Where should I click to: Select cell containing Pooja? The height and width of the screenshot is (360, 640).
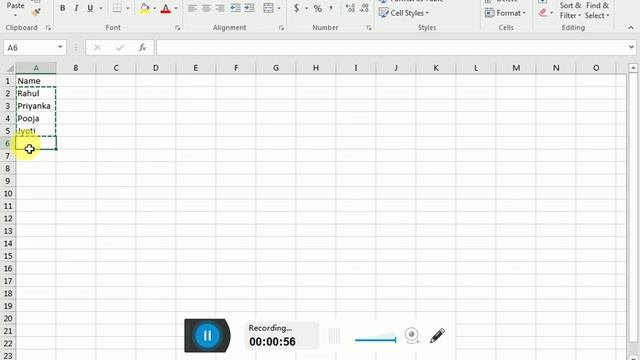coord(36,118)
